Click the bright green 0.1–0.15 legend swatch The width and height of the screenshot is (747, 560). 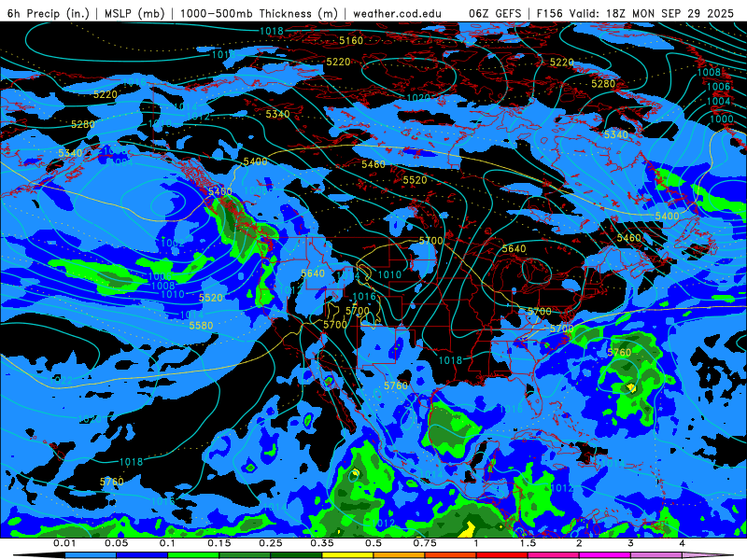click(193, 555)
